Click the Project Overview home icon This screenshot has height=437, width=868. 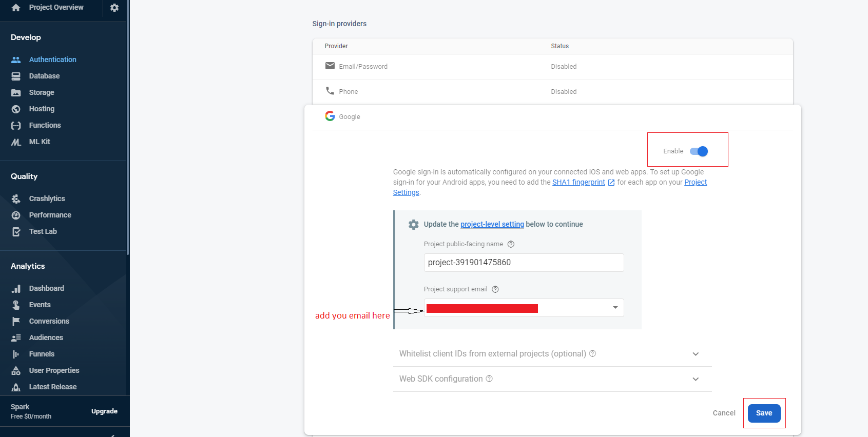pyautogui.click(x=16, y=8)
